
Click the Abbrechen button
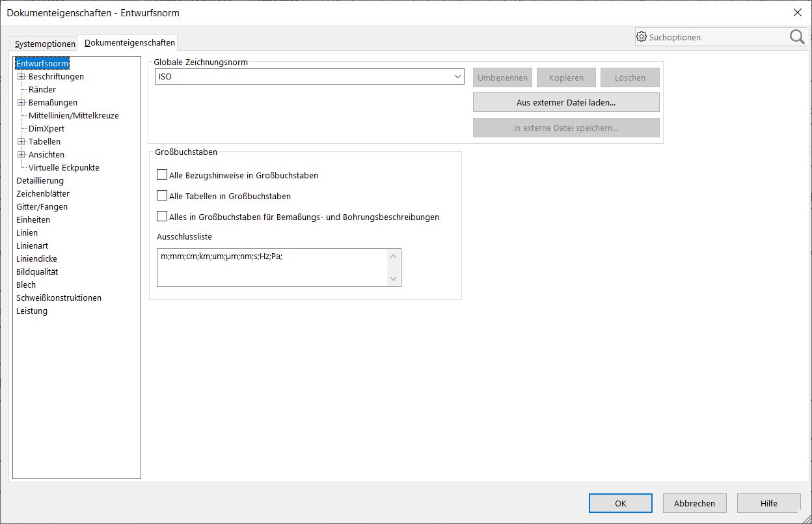point(694,503)
